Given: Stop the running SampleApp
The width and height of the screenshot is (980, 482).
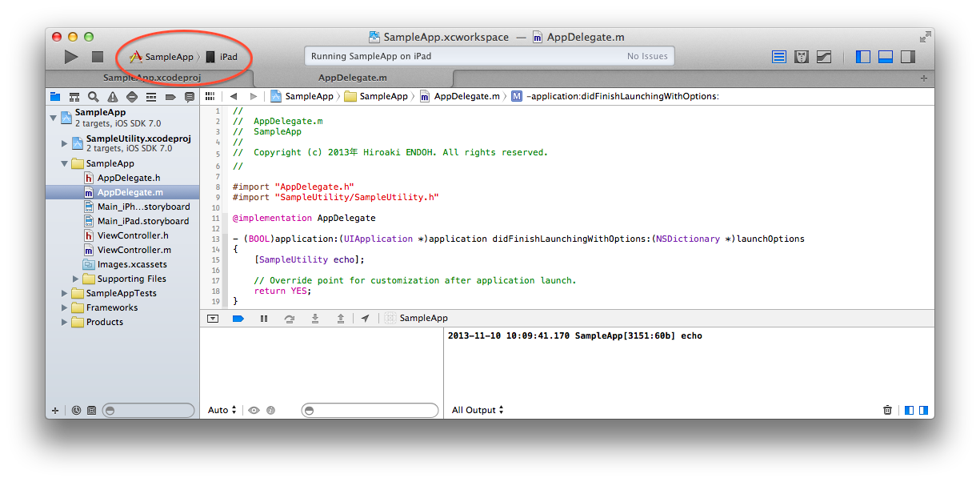Looking at the screenshot, I should pos(98,57).
